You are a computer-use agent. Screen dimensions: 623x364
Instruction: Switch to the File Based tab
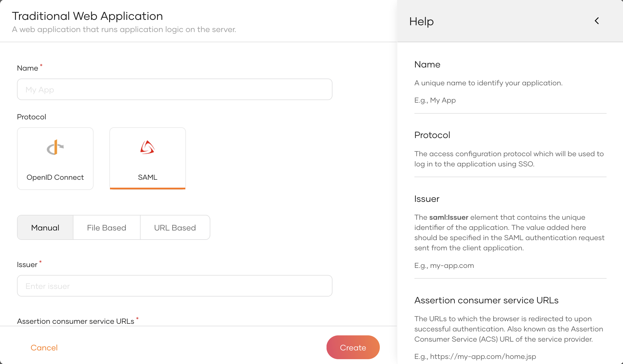[106, 227]
